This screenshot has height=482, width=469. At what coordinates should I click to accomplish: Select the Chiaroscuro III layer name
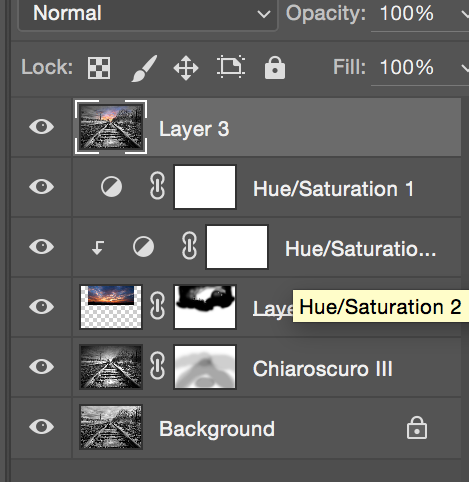click(323, 369)
